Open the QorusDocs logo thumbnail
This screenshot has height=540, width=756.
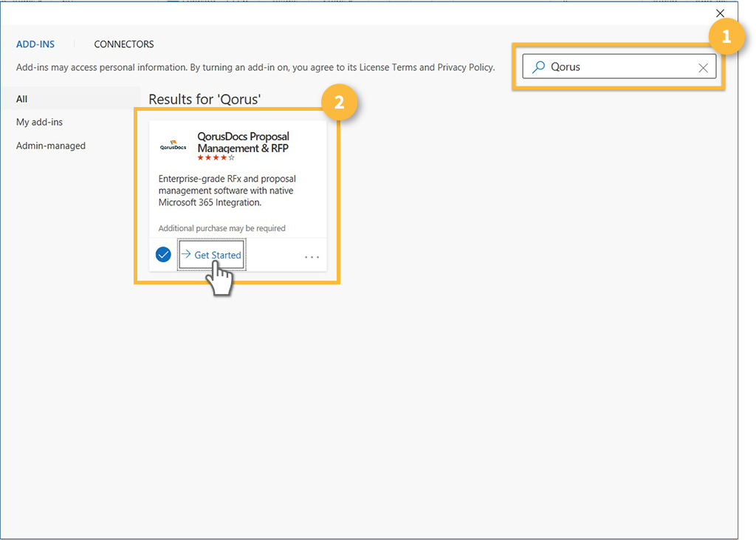pos(173,146)
